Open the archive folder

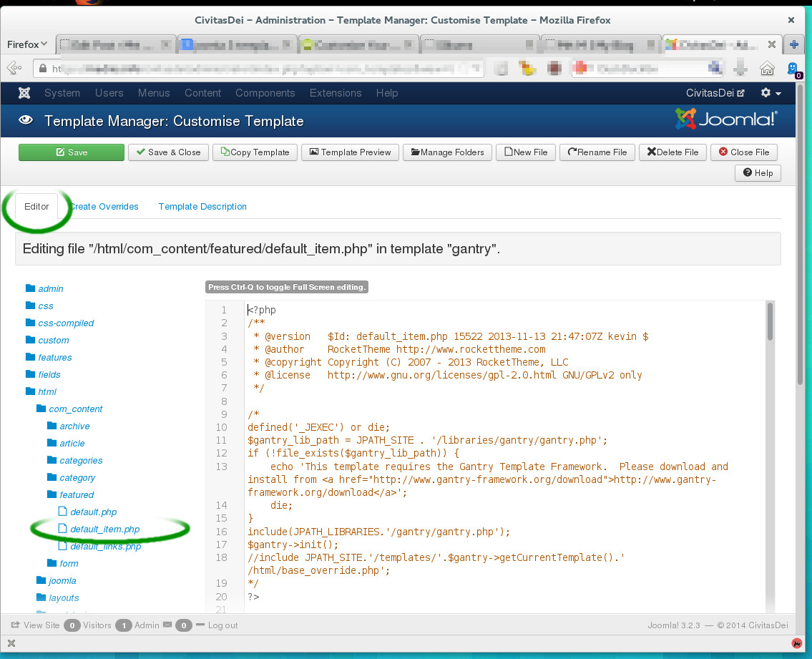[69, 426]
